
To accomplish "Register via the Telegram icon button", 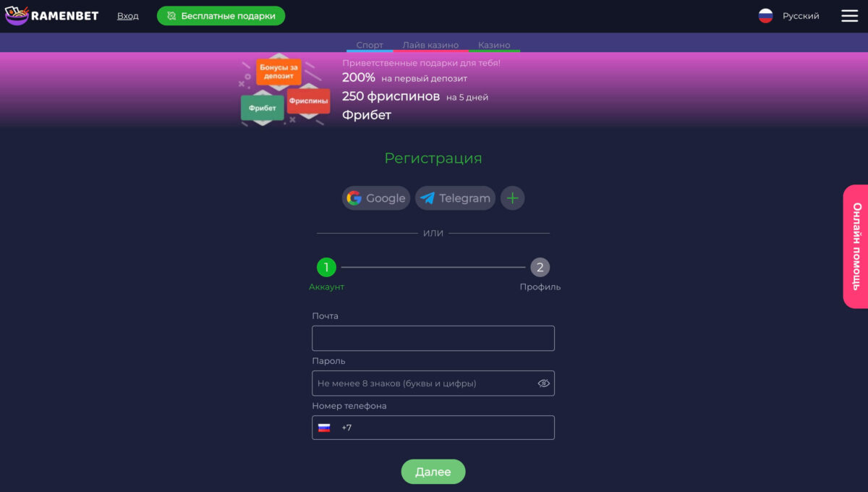I will tap(455, 198).
